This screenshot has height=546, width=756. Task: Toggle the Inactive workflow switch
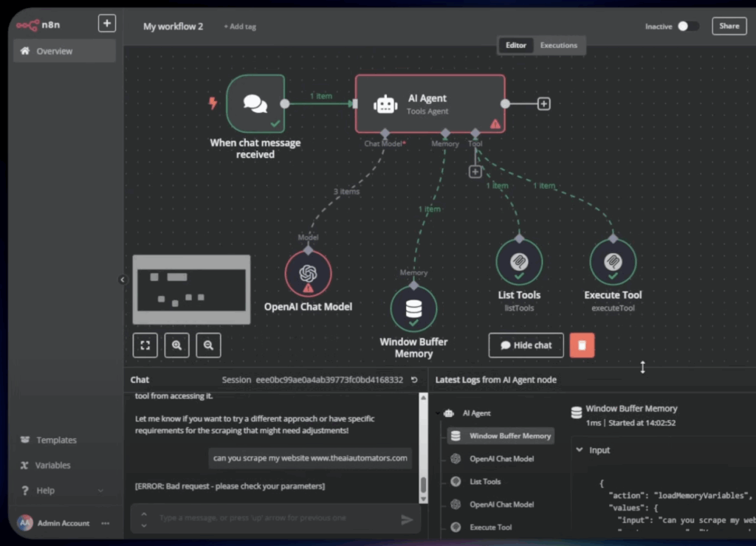[688, 26]
